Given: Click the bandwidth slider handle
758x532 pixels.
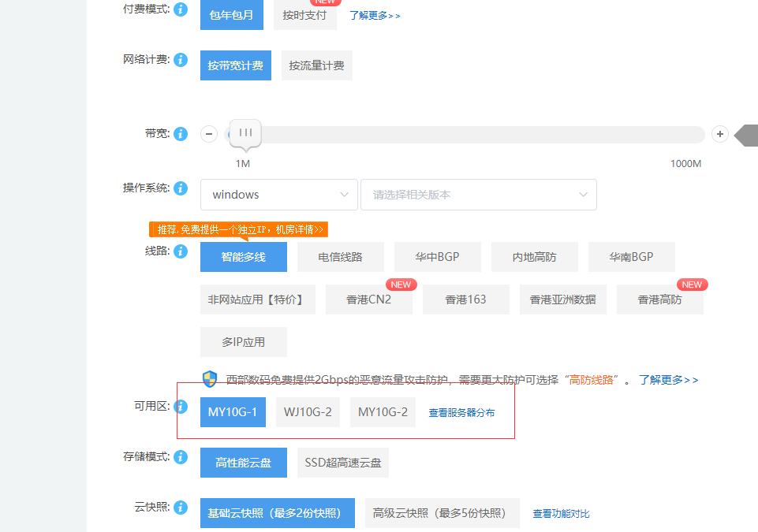Looking at the screenshot, I should point(245,133).
